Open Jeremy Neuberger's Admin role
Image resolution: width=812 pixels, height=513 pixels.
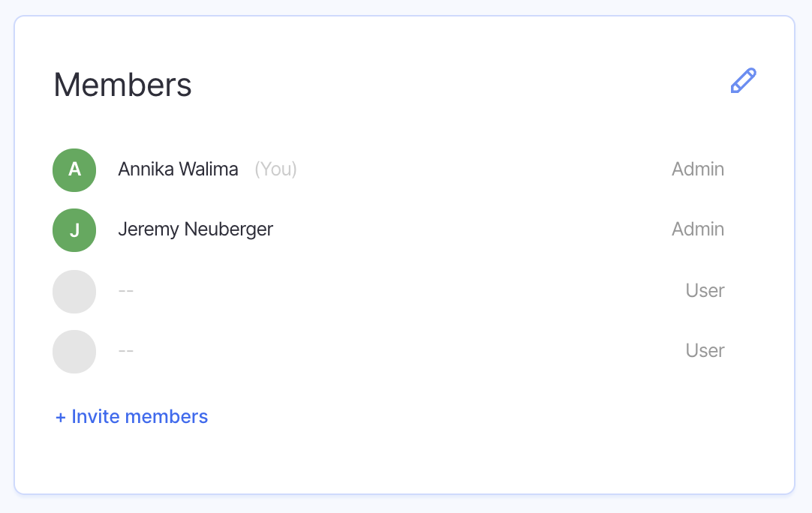click(697, 229)
